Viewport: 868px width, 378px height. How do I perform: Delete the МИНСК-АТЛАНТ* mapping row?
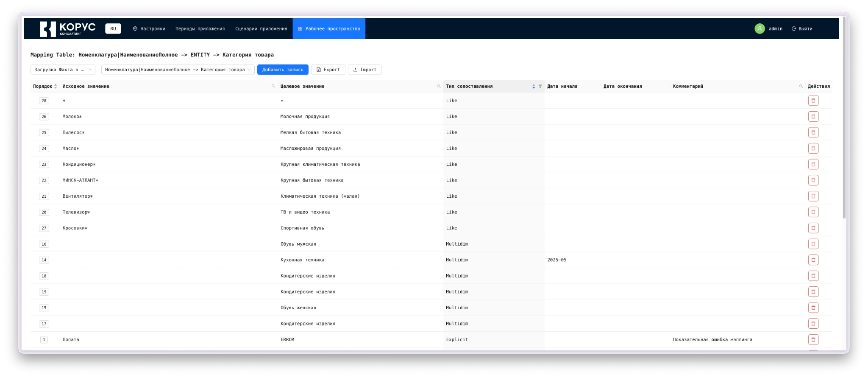[x=813, y=180]
